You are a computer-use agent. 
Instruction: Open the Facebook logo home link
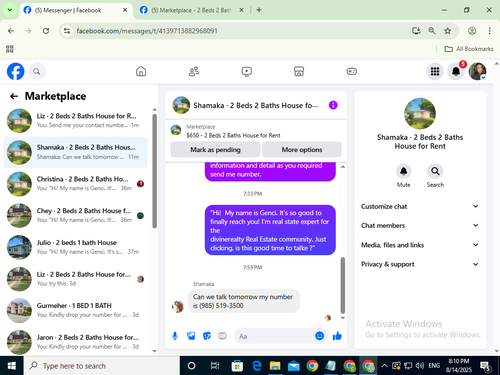click(x=15, y=71)
